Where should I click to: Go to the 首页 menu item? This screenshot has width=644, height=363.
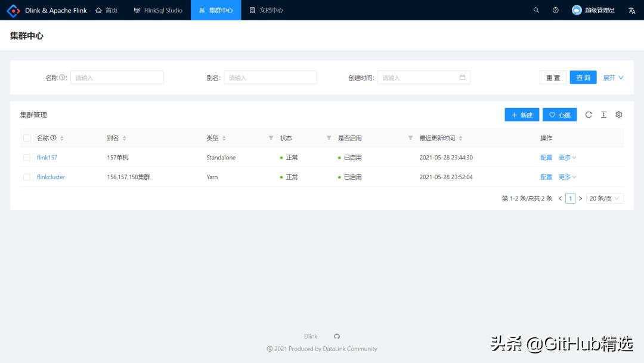coord(107,10)
